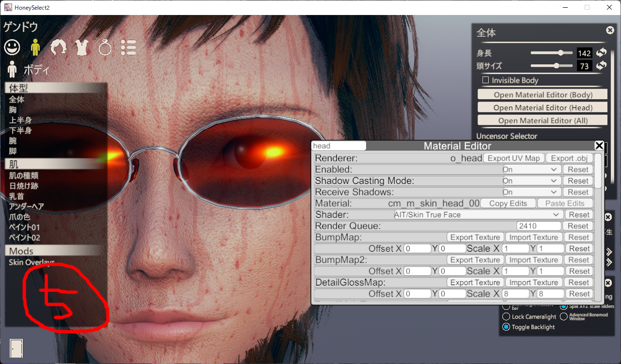The image size is (621, 364).
Task: Open the Hair category icon
Action: (59, 47)
